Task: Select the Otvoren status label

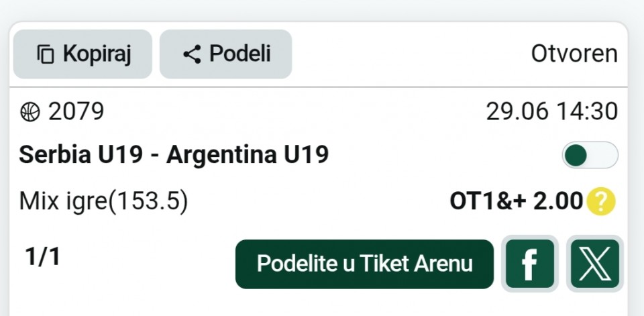Action: (574, 54)
